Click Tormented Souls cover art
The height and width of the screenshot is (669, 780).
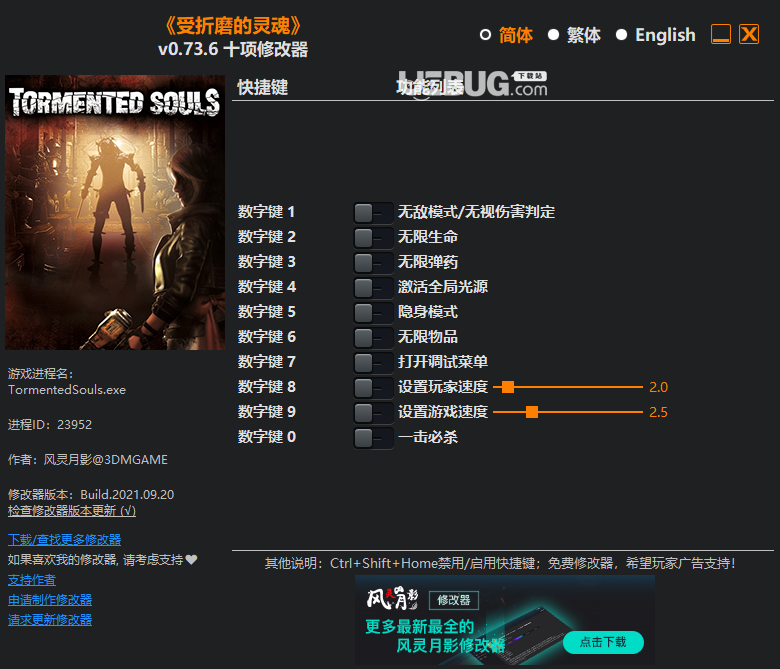pyautogui.click(x=115, y=212)
